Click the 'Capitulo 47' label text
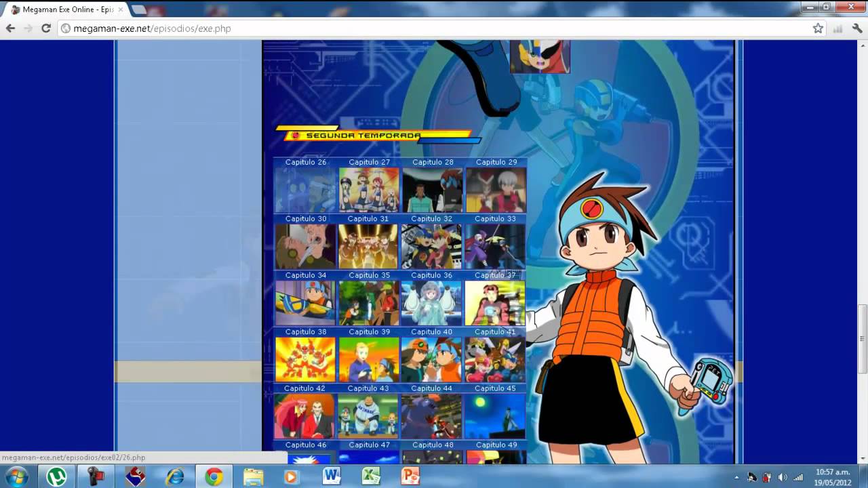 (369, 445)
